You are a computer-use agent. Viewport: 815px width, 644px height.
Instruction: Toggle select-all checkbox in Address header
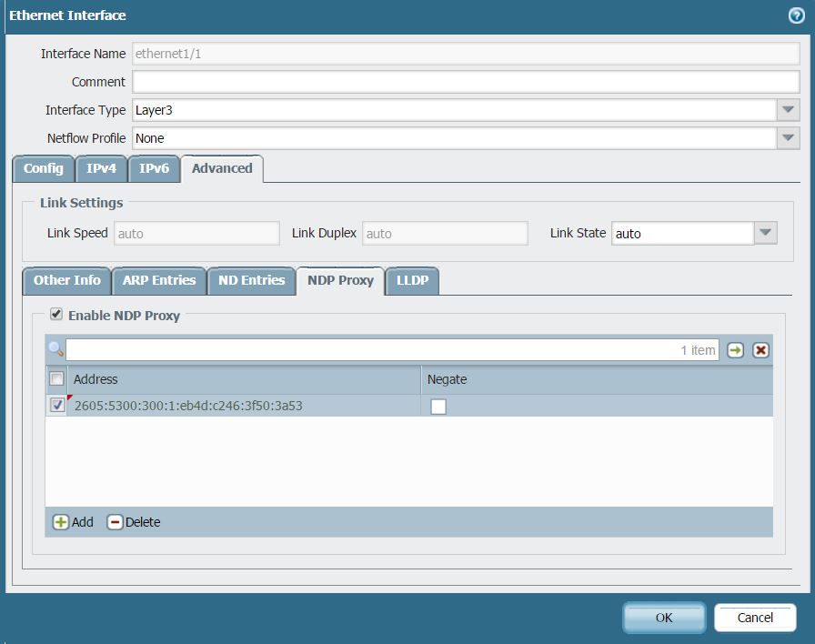coord(56,379)
